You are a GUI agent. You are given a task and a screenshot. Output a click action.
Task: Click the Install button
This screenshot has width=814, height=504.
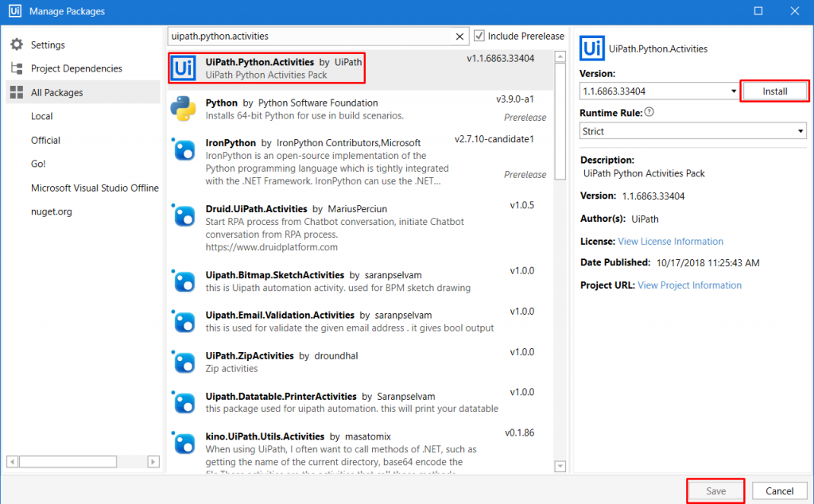coord(774,91)
